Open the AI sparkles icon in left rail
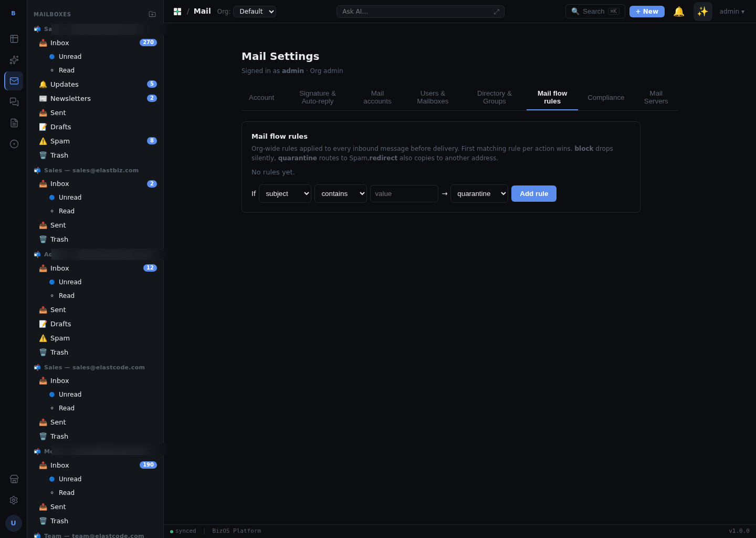 pos(14,60)
